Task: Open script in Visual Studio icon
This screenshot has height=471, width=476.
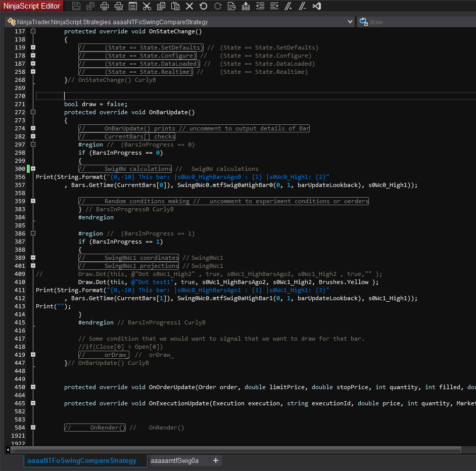Action: click(317, 7)
